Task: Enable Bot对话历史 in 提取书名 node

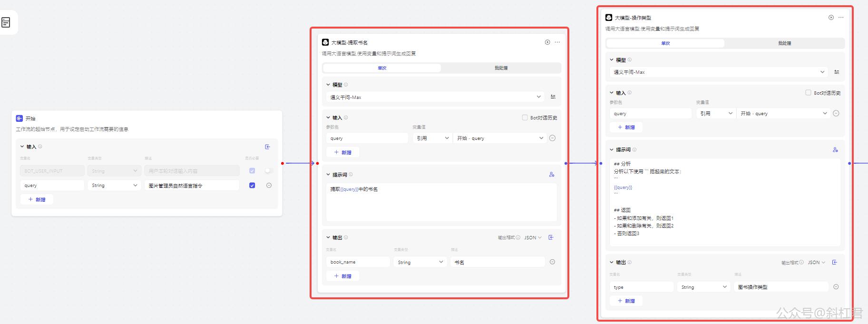Action: tap(525, 118)
